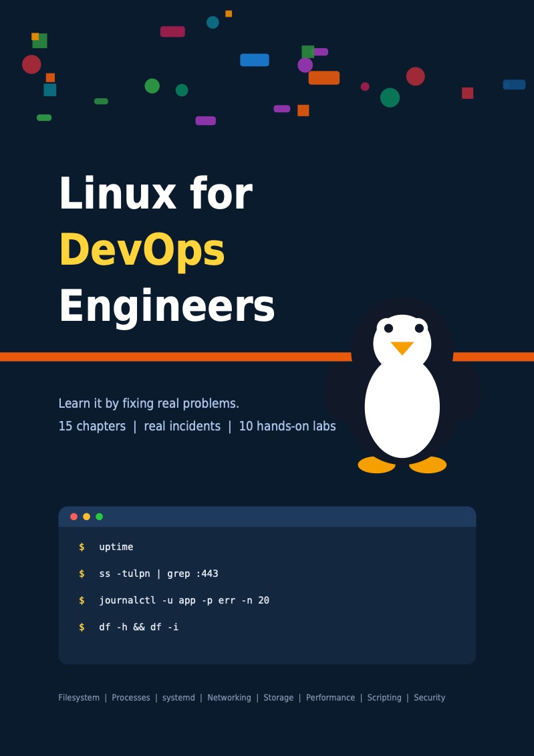Click the "15 chapters" text
This screenshot has height=756, width=534.
[92, 426]
